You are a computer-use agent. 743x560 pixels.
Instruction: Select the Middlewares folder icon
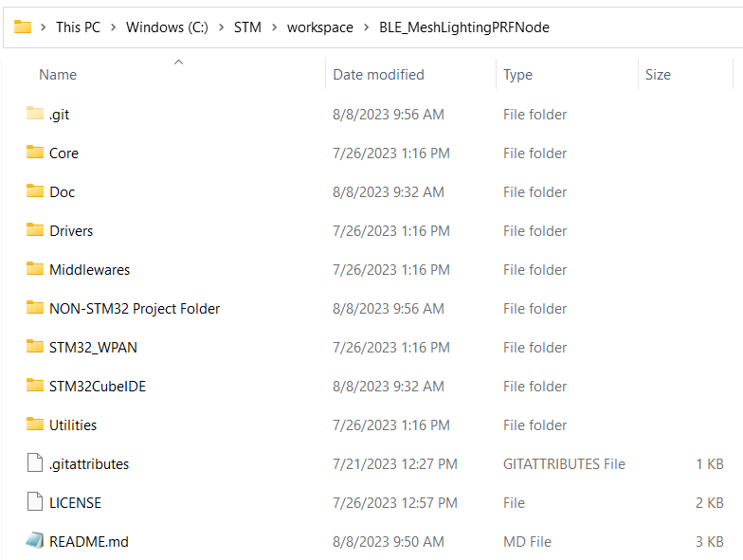pos(34,269)
